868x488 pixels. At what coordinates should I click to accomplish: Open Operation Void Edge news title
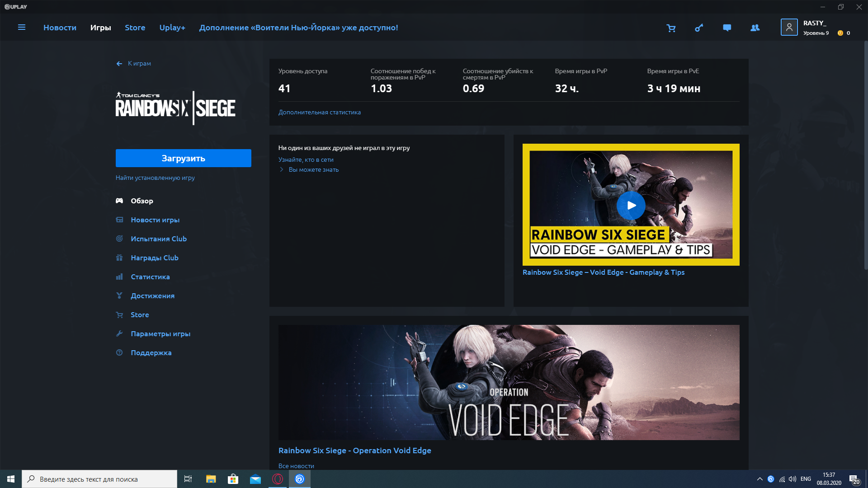pos(355,450)
